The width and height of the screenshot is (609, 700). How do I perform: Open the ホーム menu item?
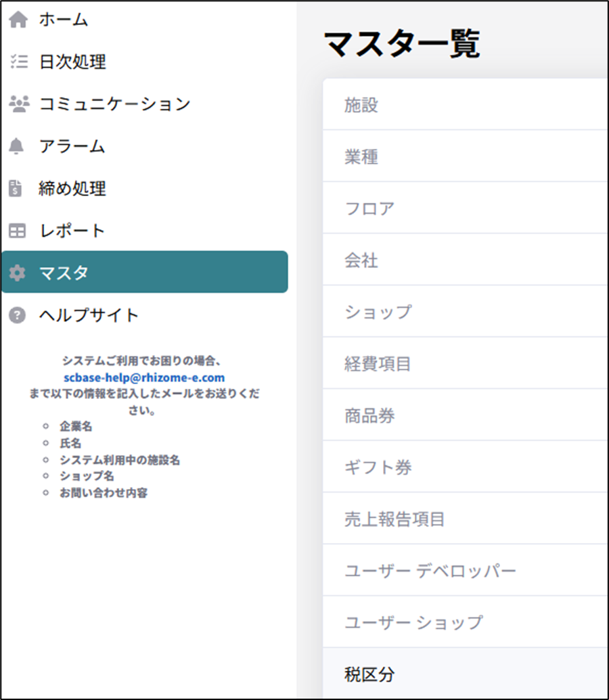63,20
